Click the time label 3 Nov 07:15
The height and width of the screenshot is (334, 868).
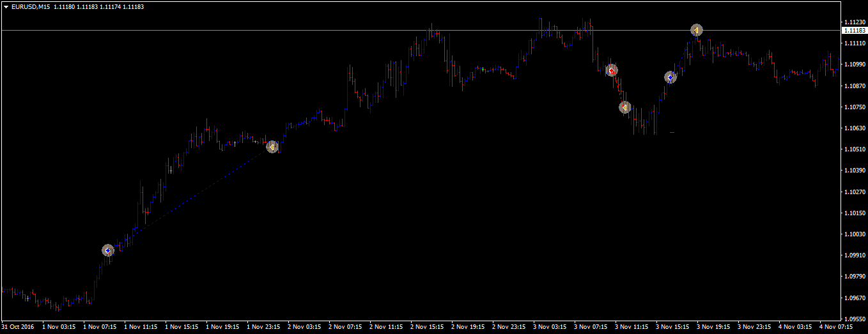pos(591,327)
